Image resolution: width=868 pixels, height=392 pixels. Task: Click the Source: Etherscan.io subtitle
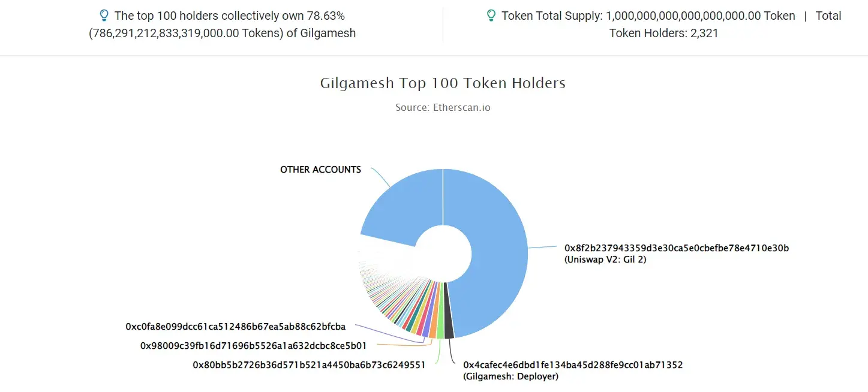point(443,108)
